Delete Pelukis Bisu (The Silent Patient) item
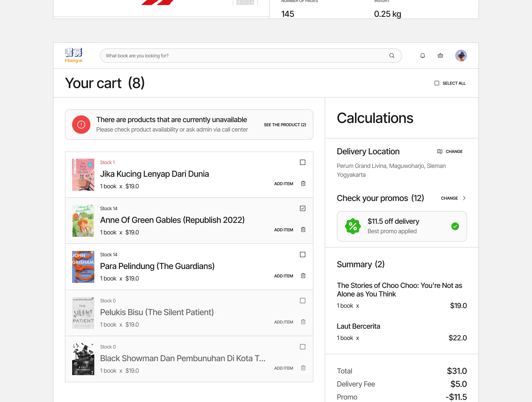Viewport: 532px width, 402px height. (303, 322)
